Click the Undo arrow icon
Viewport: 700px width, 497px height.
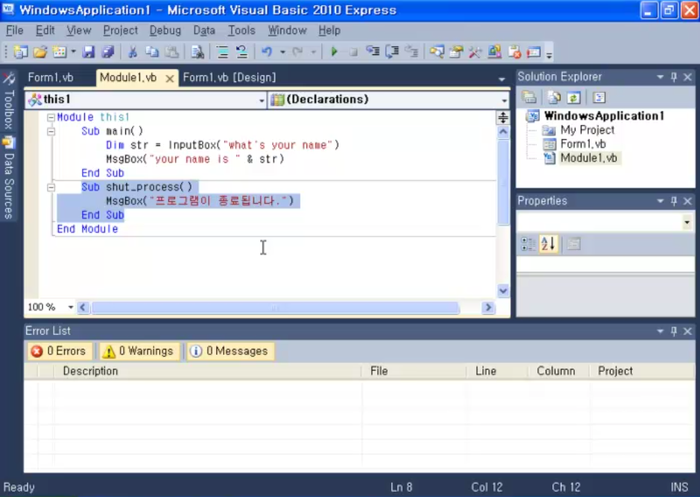[267, 52]
